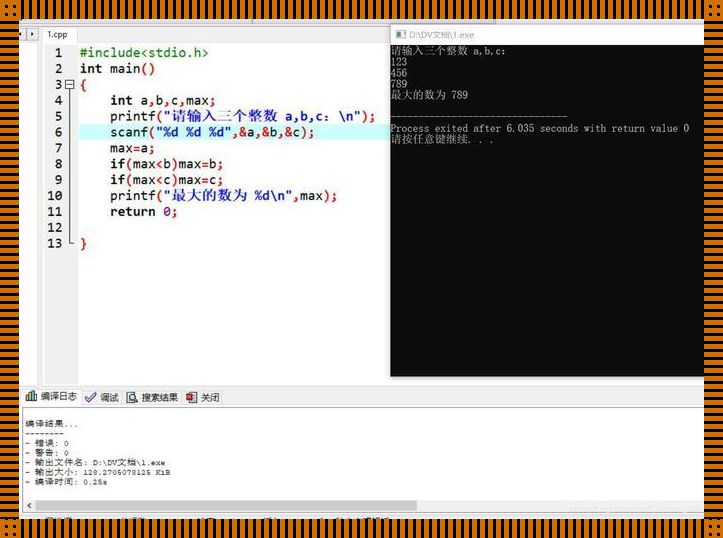This screenshot has height=538, width=723.
Task: Click the if(max<c)max=c; line
Action: click(x=166, y=180)
